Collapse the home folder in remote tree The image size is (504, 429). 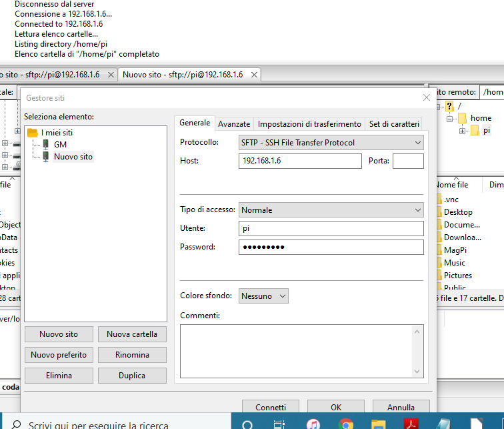click(x=449, y=118)
